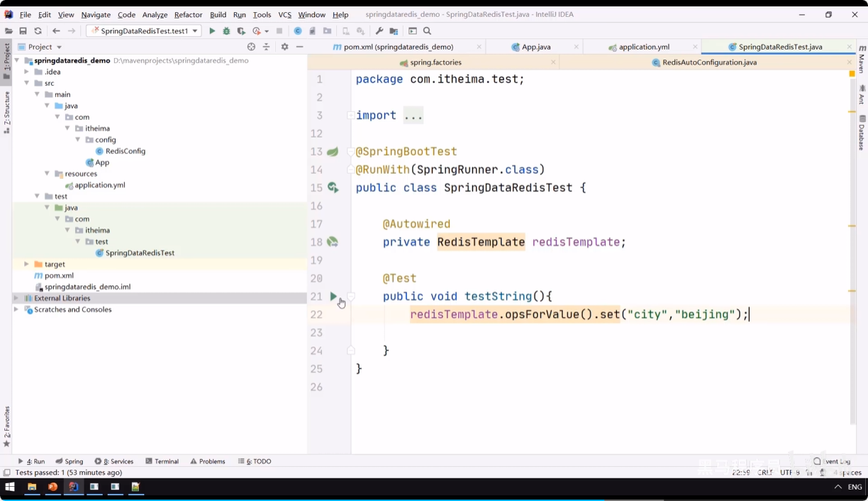
Task: Click the Project Structure folder icon
Action: 394,31
